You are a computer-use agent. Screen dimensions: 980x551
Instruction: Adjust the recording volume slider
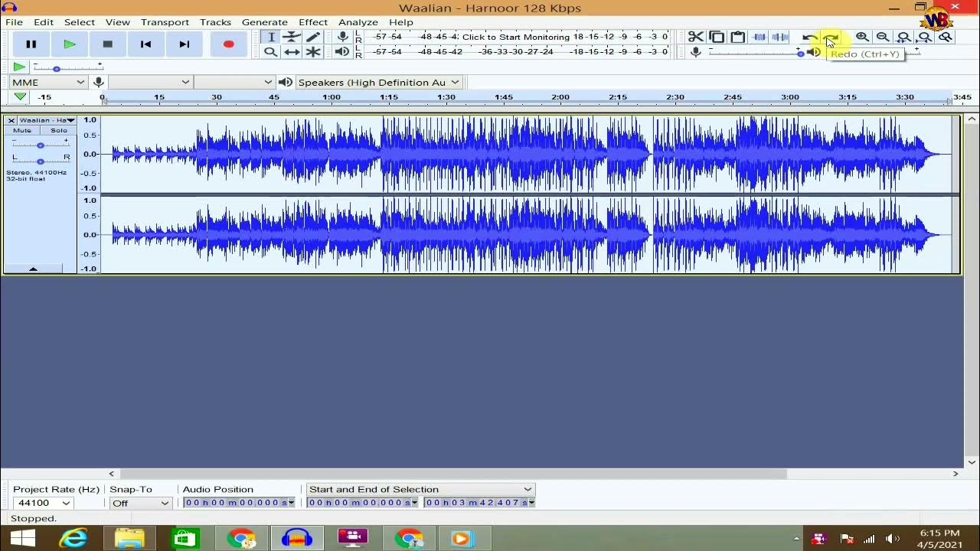click(x=756, y=52)
